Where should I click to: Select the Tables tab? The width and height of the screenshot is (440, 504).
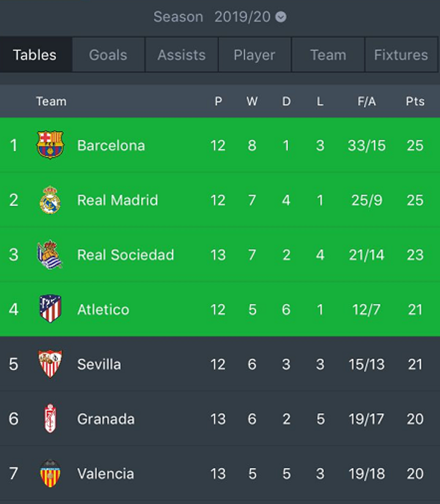(35, 54)
